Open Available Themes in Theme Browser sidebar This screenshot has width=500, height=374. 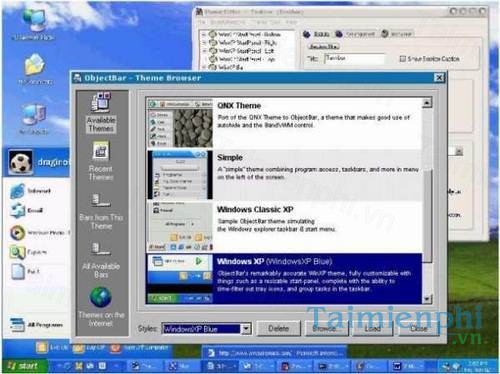pyautogui.click(x=101, y=112)
